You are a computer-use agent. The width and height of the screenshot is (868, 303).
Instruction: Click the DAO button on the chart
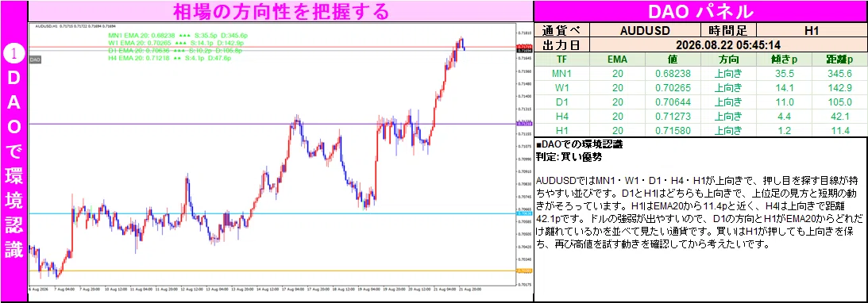pyautogui.click(x=34, y=59)
